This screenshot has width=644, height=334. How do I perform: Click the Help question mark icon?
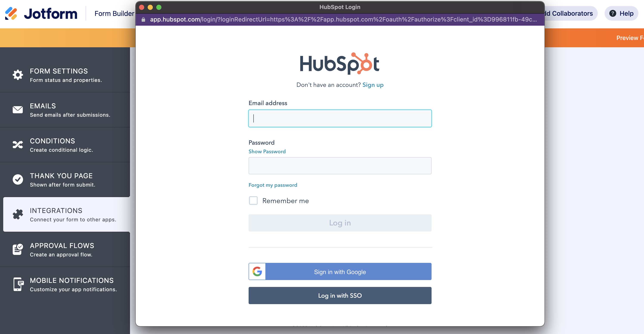[613, 14]
